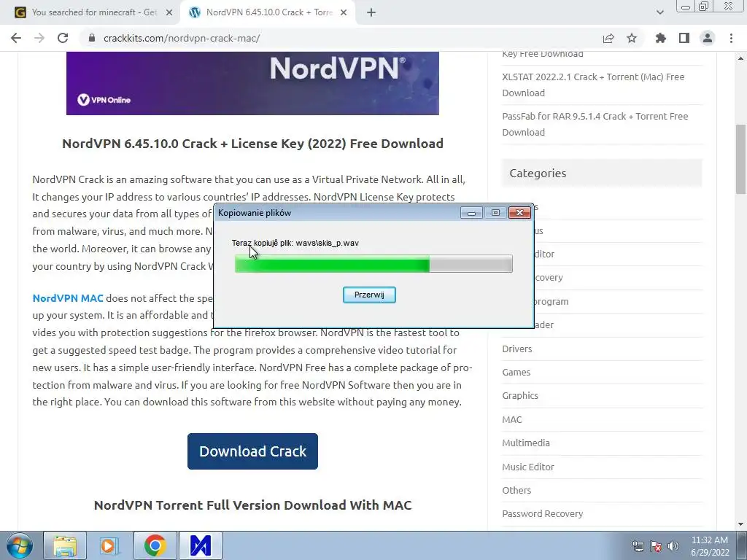The width and height of the screenshot is (747, 560).
Task: Click scrollbar down arrow
Action: click(x=740, y=524)
